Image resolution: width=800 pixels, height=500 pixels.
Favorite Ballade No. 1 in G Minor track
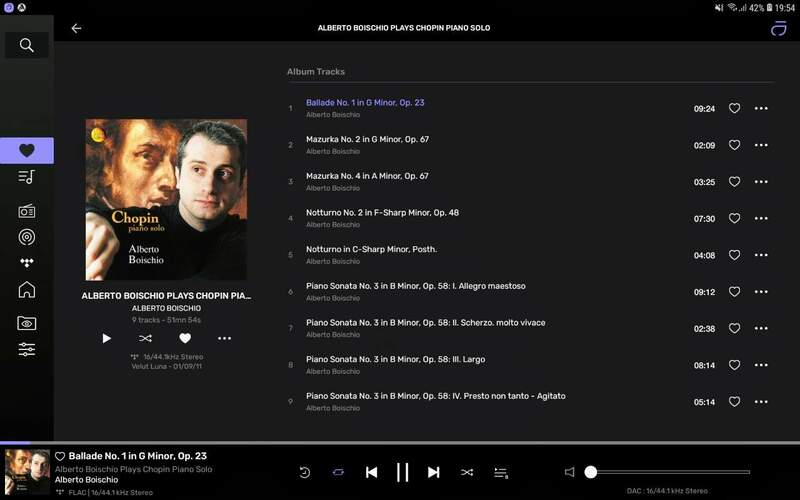click(x=734, y=108)
